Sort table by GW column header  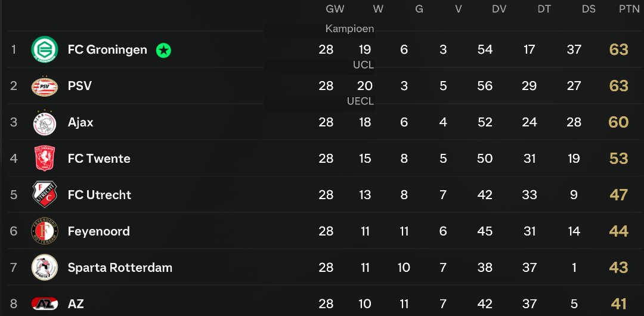pos(335,9)
